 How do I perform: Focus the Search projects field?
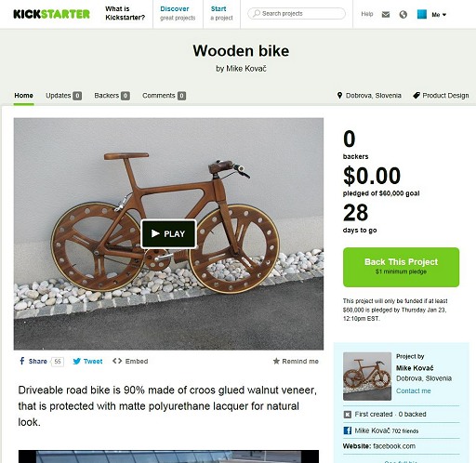(x=297, y=14)
